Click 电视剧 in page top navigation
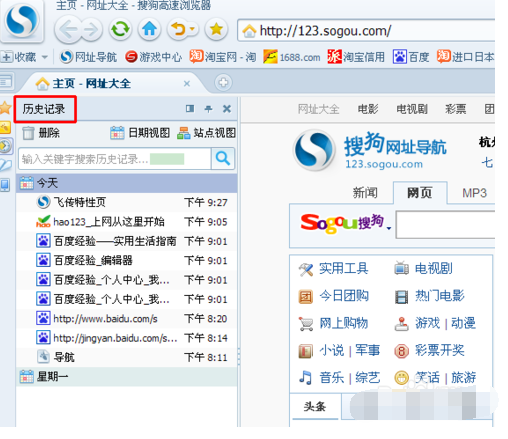 point(412,109)
